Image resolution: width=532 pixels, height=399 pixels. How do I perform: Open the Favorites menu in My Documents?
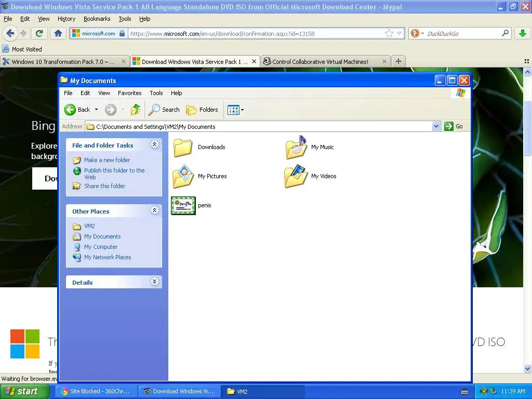(x=129, y=93)
